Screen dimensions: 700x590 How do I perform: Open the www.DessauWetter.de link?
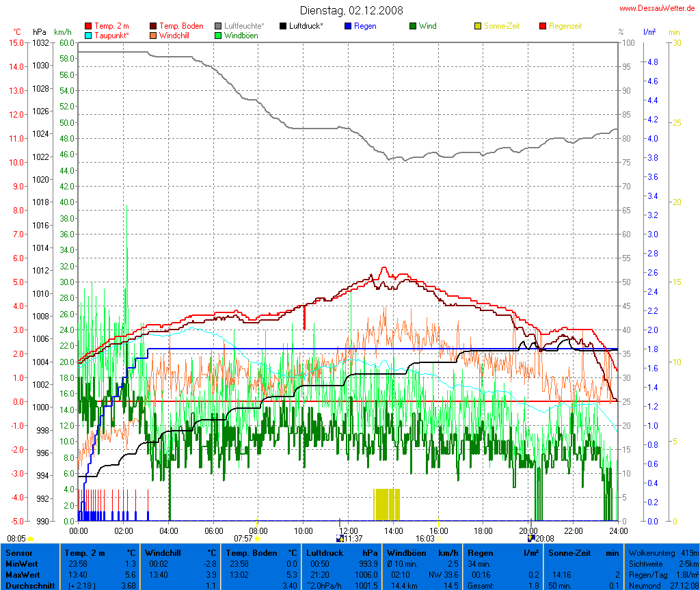(x=658, y=8)
